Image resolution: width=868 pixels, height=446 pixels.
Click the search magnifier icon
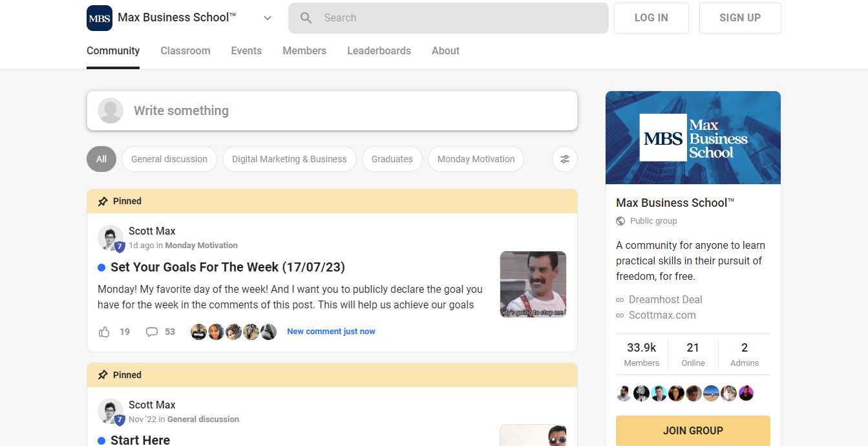pyautogui.click(x=306, y=18)
